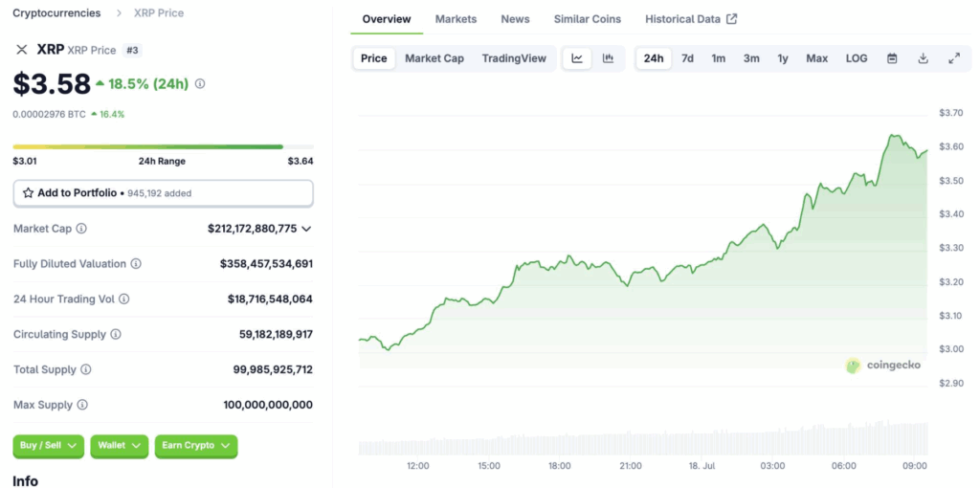Click the star icon in Add to Portfolio

click(28, 193)
